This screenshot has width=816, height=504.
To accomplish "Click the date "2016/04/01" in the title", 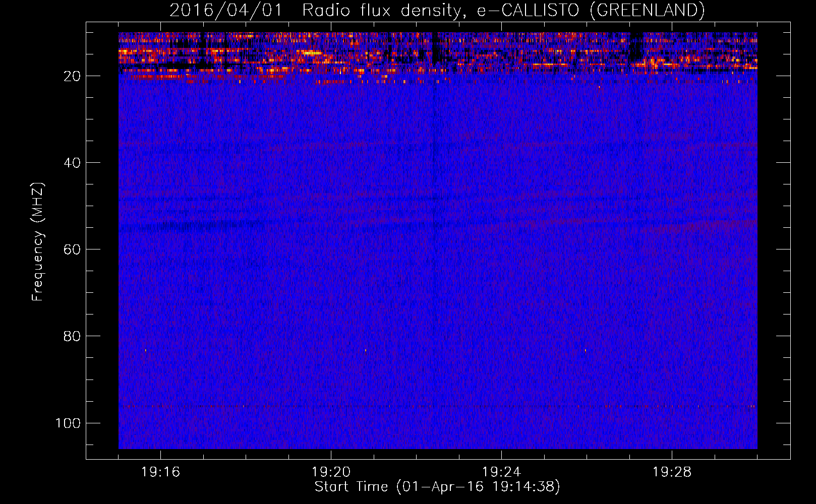I will coord(226,10).
